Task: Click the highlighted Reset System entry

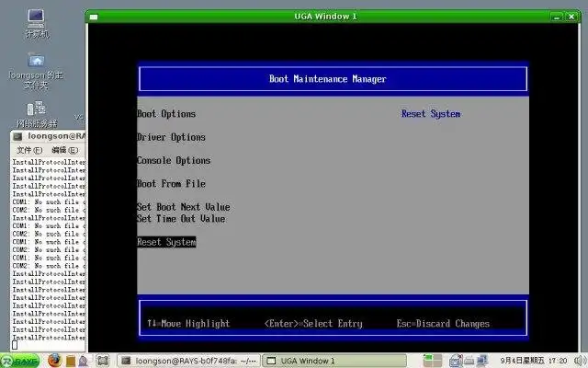Action: pyautogui.click(x=166, y=242)
